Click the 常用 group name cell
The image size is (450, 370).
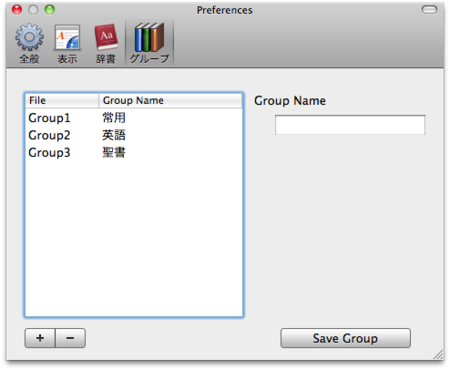tap(114, 118)
